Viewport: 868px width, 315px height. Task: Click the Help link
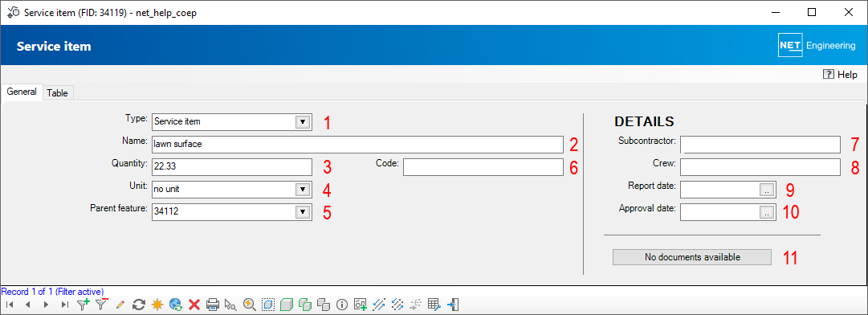coord(841,74)
